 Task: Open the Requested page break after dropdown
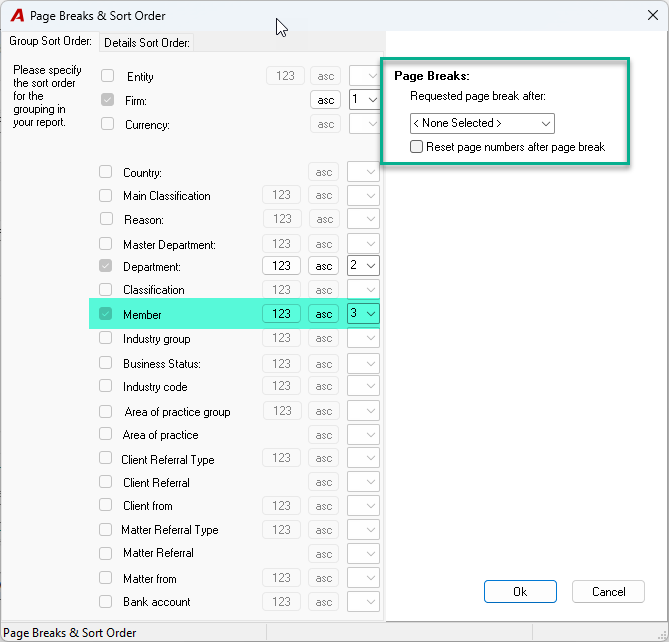coord(482,123)
